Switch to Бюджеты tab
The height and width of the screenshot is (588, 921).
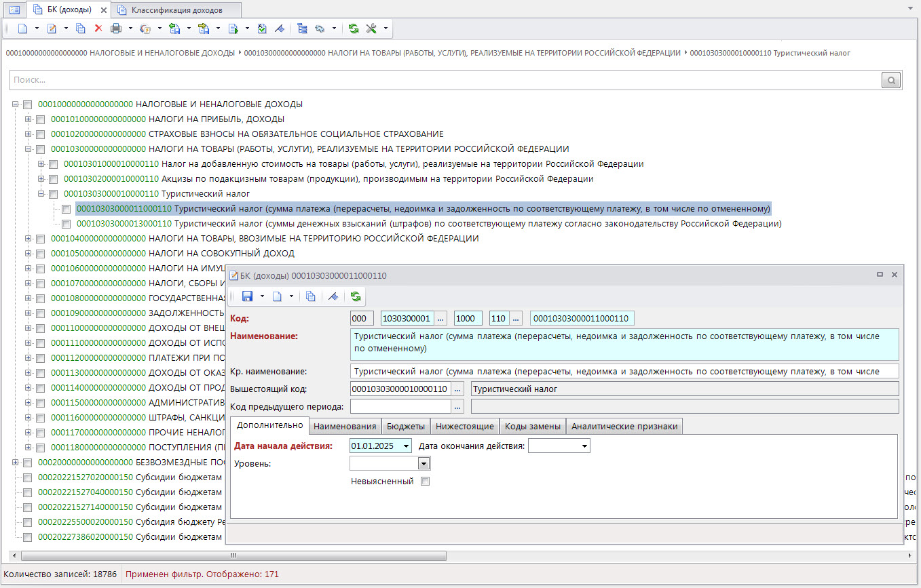point(406,426)
